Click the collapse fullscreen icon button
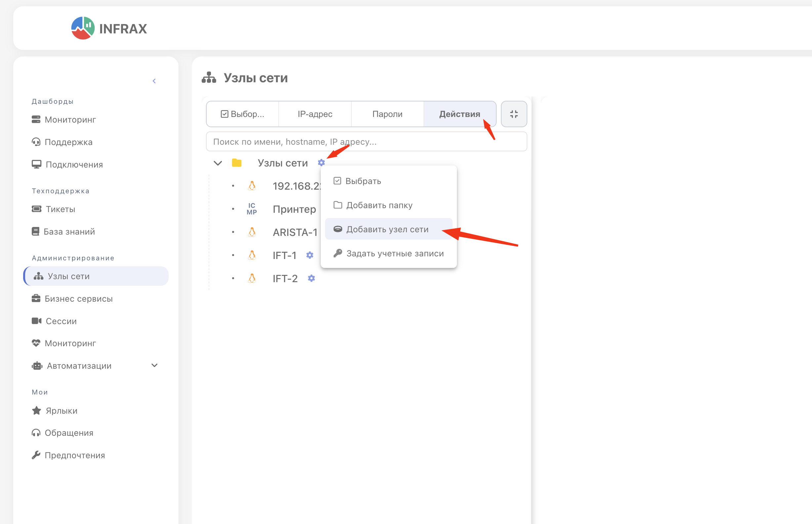Viewport: 812px width, 524px height. (x=513, y=114)
